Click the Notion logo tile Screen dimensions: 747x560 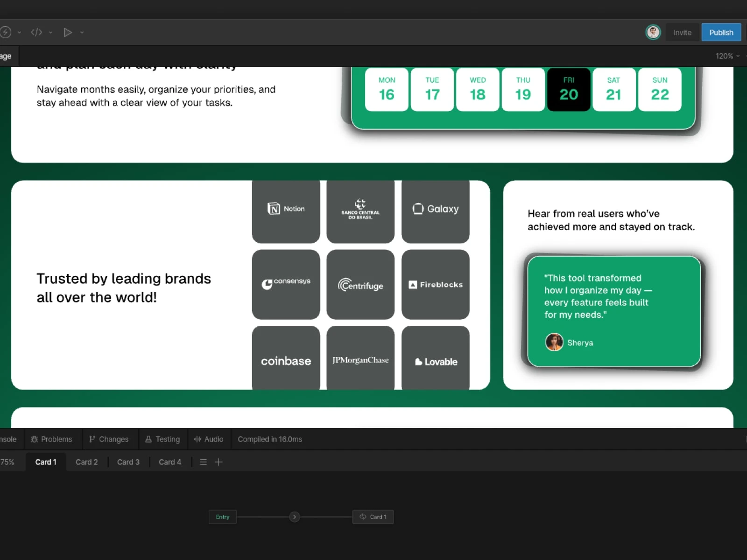point(286,212)
